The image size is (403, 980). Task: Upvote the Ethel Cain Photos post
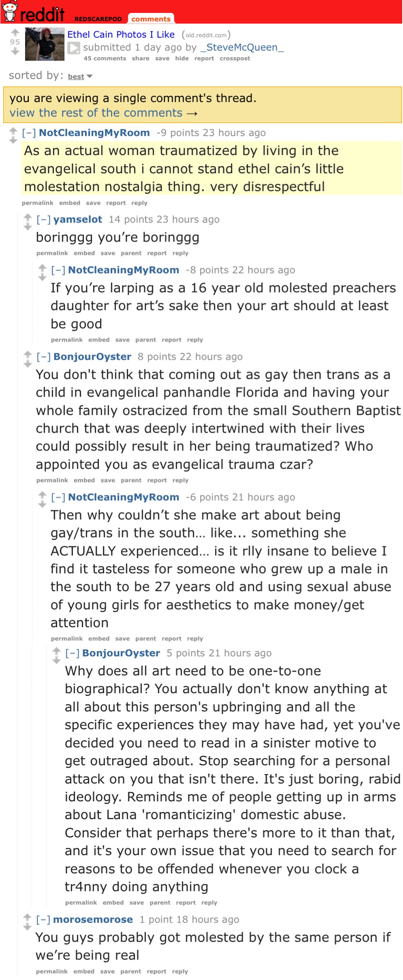(x=15, y=32)
